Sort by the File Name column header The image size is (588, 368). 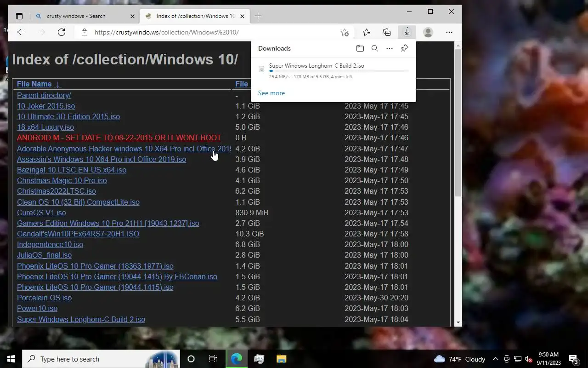tap(34, 84)
